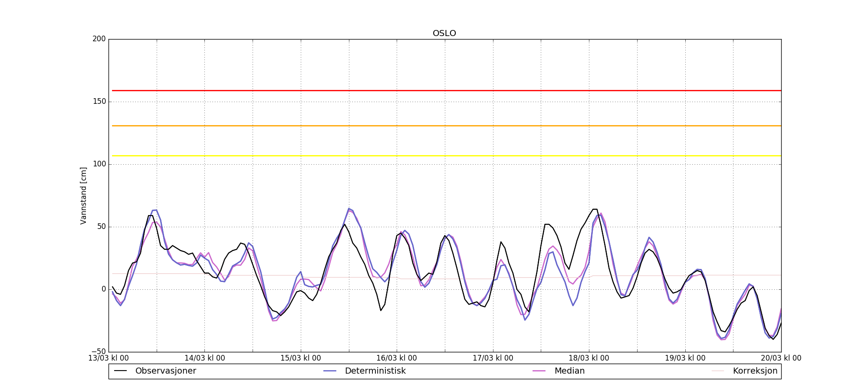This screenshot has height=391, width=868.
Task: Click the 100 y-axis tick label
Action: pos(99,164)
